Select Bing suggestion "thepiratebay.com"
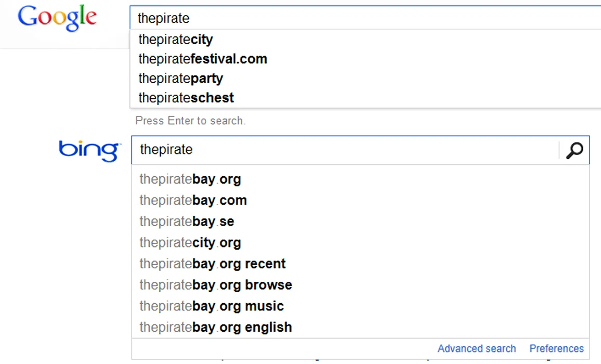 193,200
